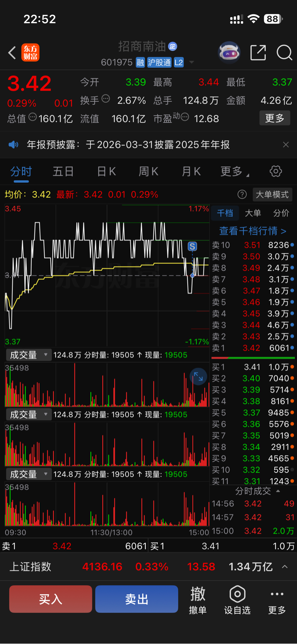Screen dimensions: 297x644
Task: Open the 东方财富 logo icon
Action: click(x=31, y=53)
